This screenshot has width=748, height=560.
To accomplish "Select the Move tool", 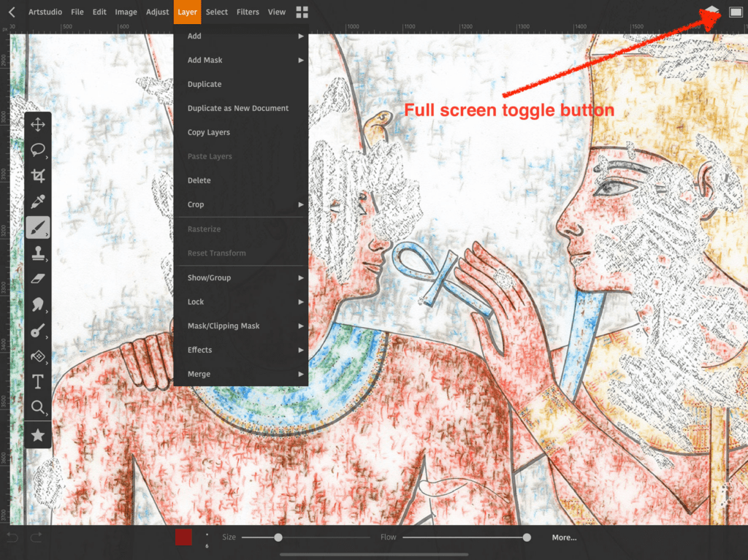I will 38,124.
